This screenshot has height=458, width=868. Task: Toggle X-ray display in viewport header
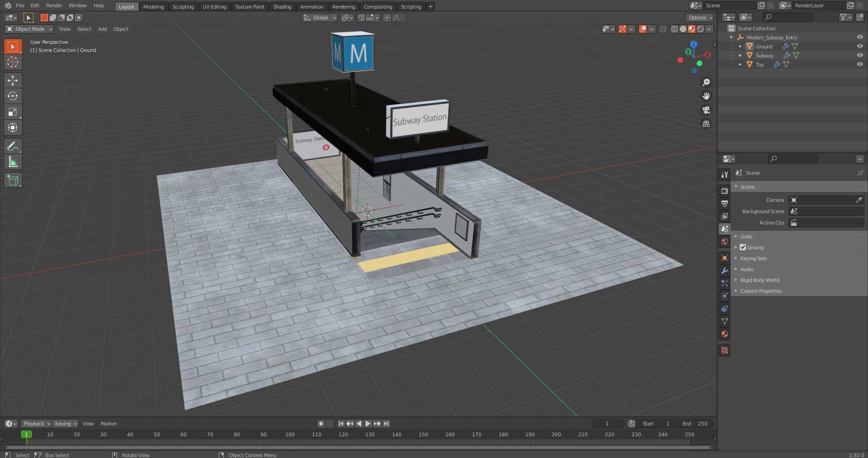663,29
